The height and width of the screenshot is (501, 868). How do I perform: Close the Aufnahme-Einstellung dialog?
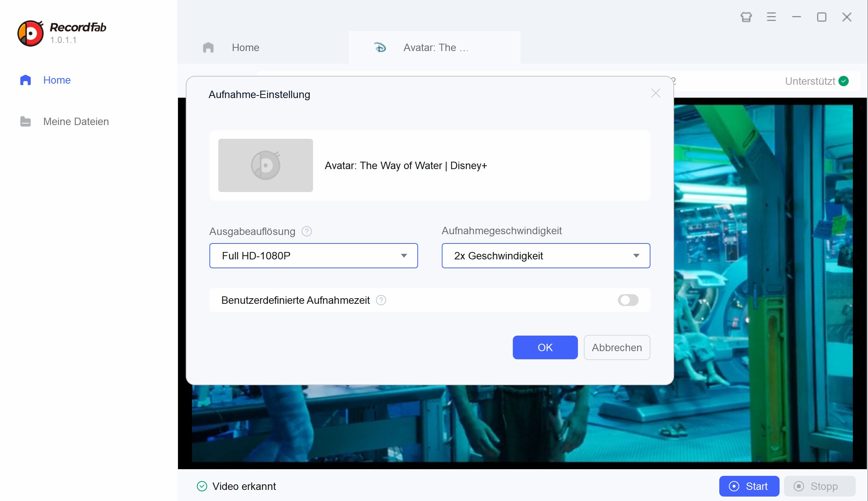(x=656, y=93)
